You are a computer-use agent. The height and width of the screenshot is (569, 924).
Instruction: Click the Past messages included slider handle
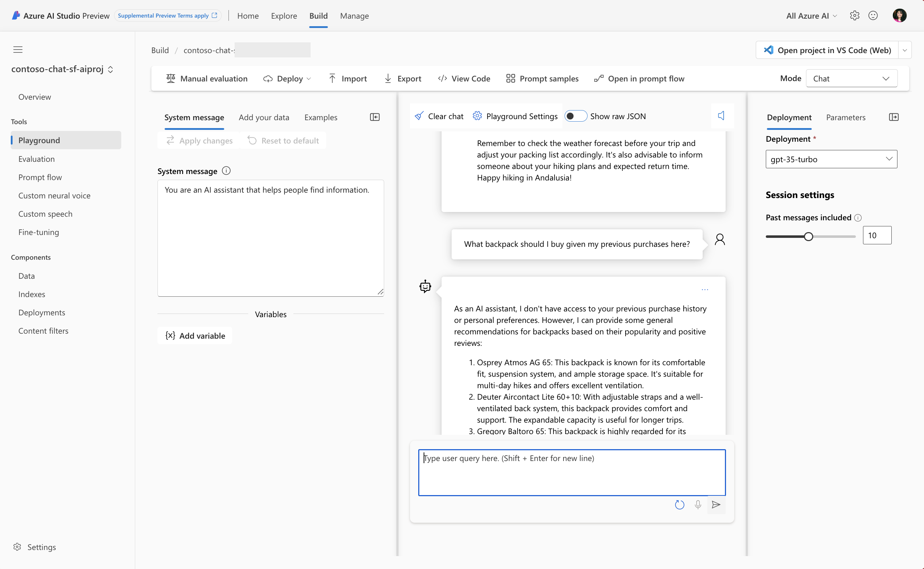[x=808, y=236]
